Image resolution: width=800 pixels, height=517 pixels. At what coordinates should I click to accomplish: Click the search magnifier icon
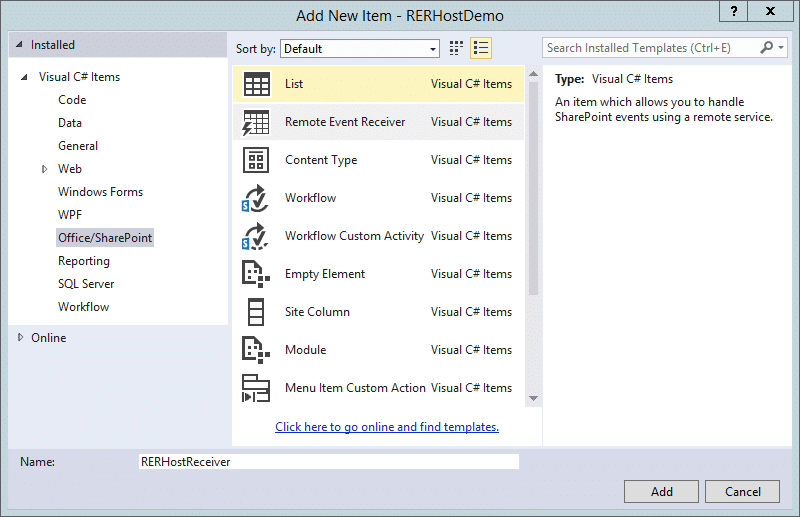pyautogui.click(x=766, y=48)
